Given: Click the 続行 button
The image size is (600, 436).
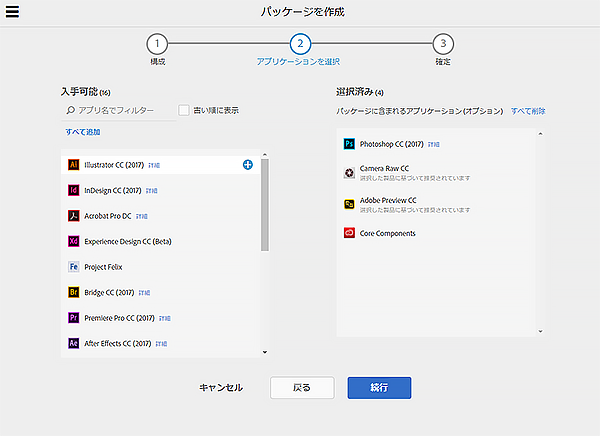Looking at the screenshot, I should click(380, 388).
